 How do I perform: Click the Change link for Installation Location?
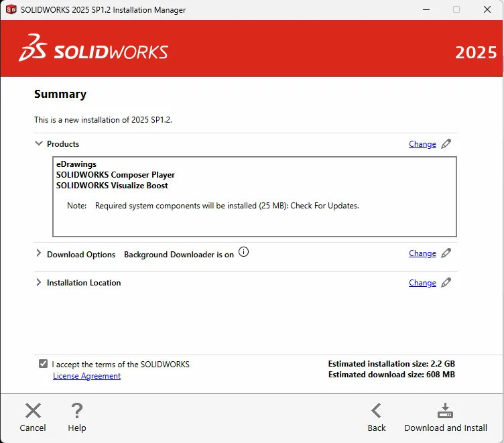(x=422, y=283)
